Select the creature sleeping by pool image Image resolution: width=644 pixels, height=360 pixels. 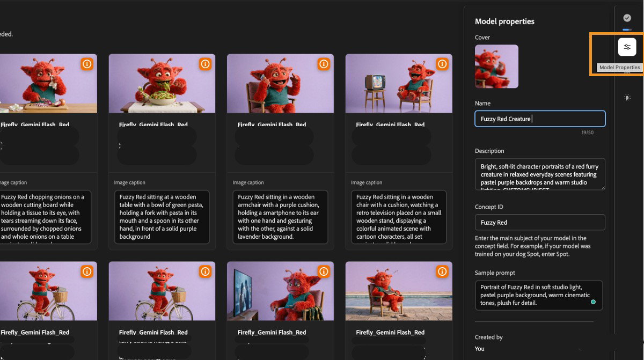(399, 291)
